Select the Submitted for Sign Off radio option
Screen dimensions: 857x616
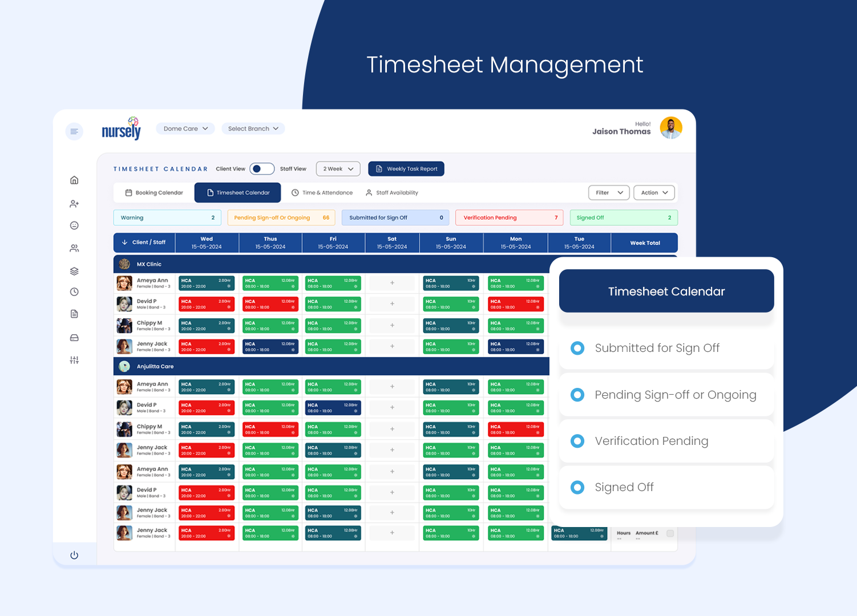pos(577,348)
